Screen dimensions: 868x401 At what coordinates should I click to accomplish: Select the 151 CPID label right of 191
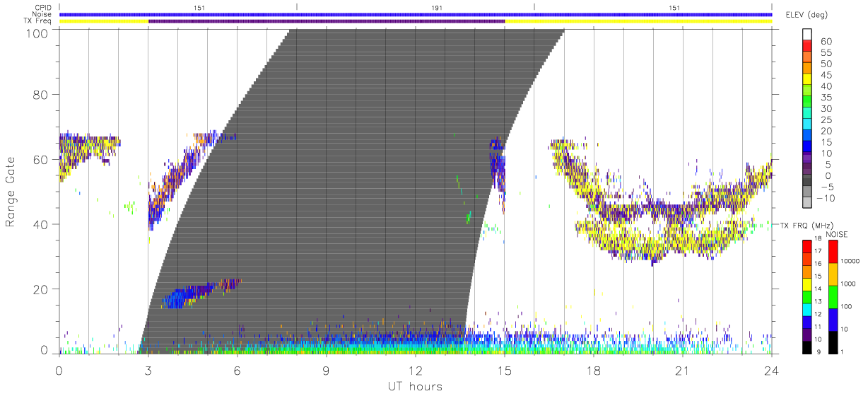[x=674, y=8]
